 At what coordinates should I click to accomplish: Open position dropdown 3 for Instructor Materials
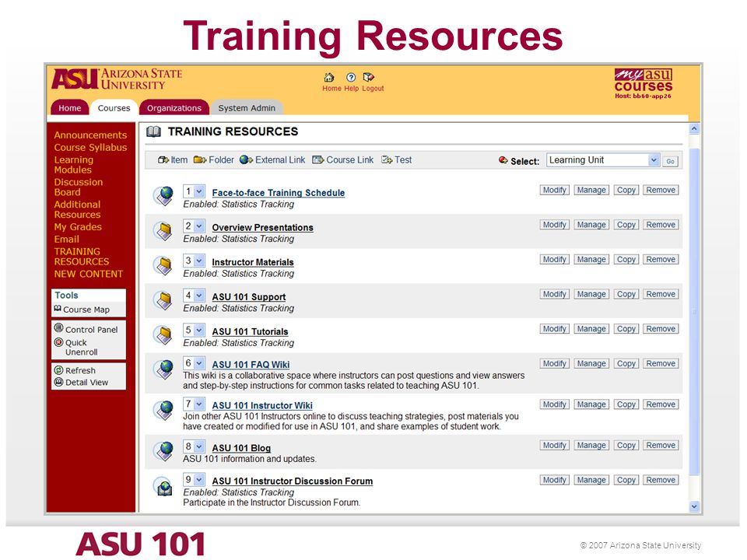[194, 261]
